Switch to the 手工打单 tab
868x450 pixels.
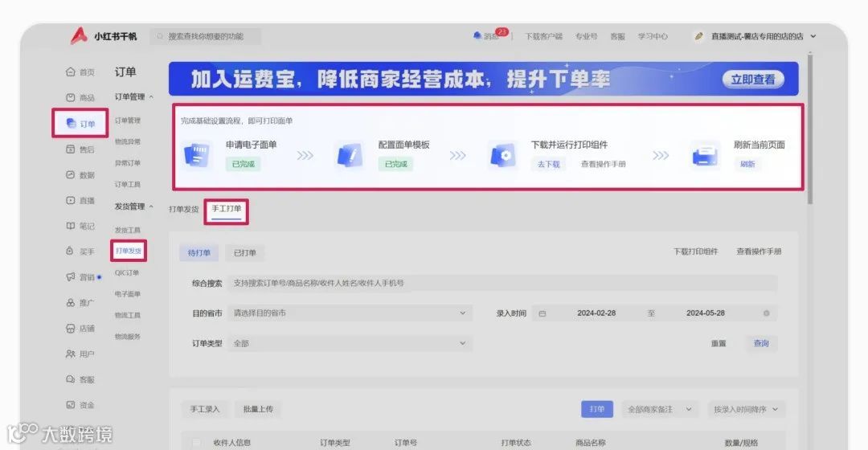click(227, 209)
